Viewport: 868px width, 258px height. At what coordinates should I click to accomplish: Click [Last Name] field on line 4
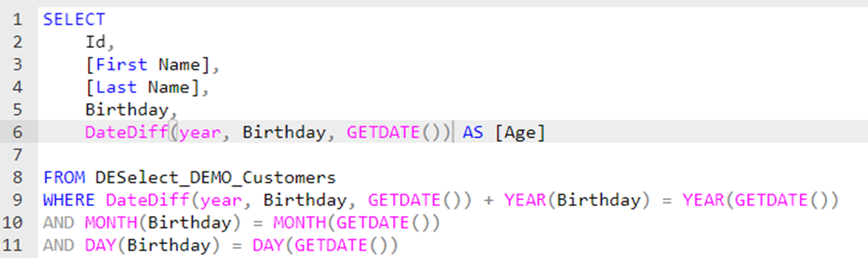click(x=142, y=87)
